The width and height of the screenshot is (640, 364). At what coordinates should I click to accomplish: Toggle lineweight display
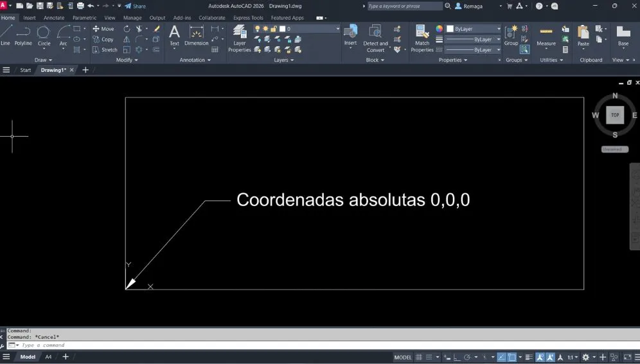529,358
